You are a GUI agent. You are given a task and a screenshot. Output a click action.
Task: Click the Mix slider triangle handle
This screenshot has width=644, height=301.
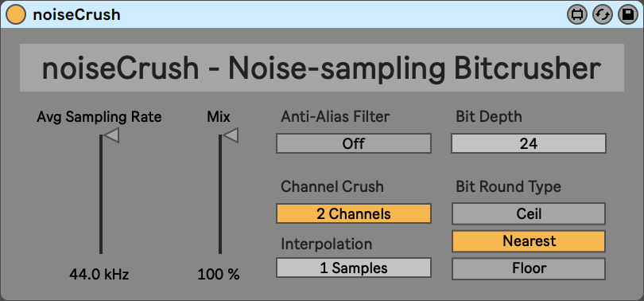coord(231,135)
